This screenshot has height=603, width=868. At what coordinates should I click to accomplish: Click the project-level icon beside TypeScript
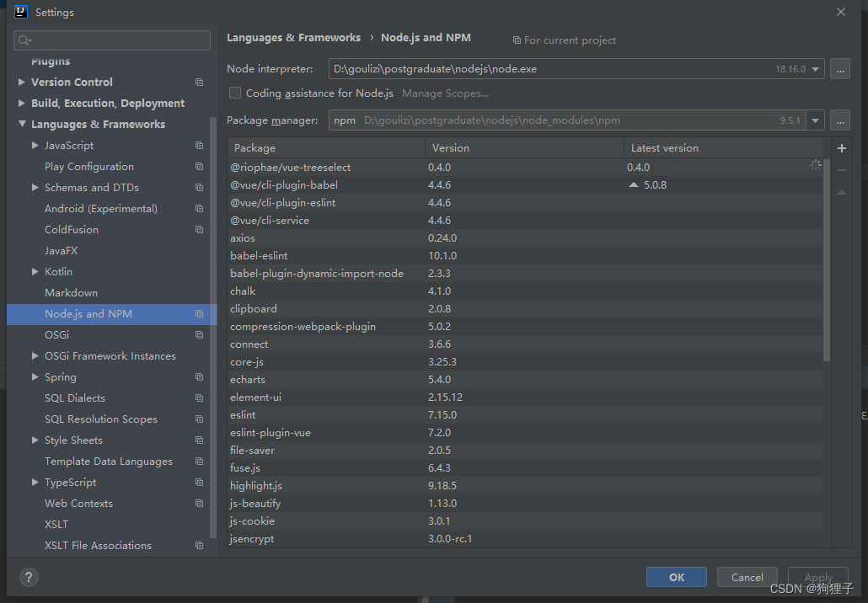point(199,483)
